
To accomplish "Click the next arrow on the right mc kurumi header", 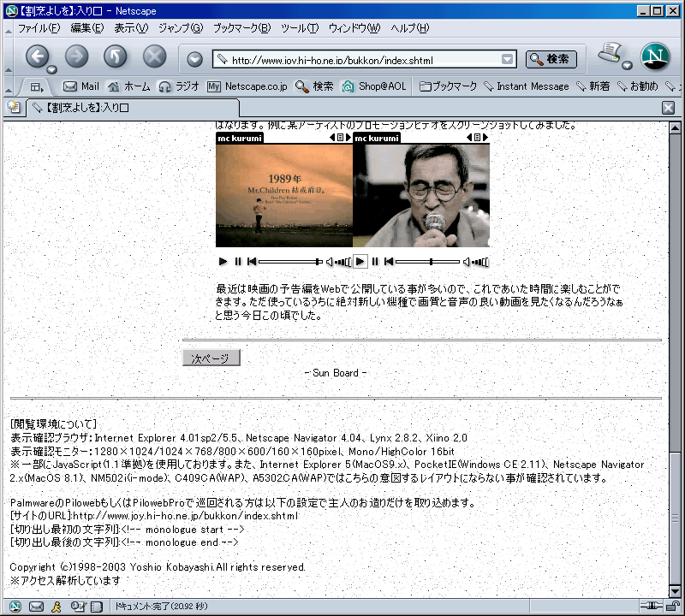I will click(x=485, y=138).
